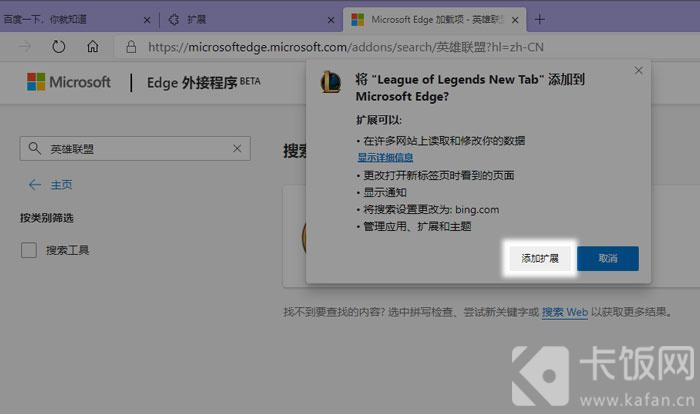Viewport: 700px width, 414px height.
Task: Clear the 英雄联盟 search text
Action: pyautogui.click(x=237, y=148)
